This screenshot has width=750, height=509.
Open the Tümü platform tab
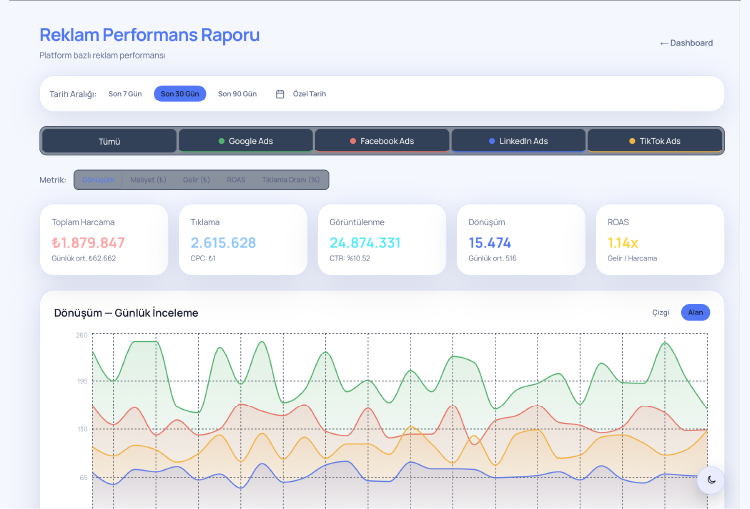109,141
